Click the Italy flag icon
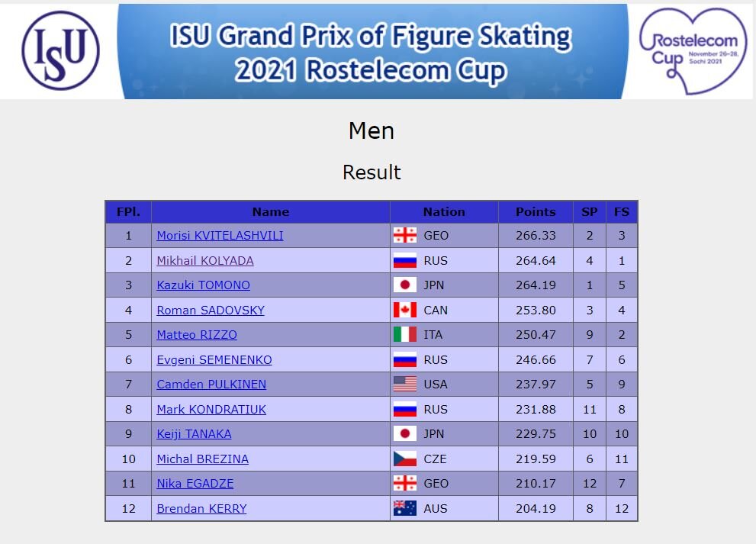 pos(404,334)
